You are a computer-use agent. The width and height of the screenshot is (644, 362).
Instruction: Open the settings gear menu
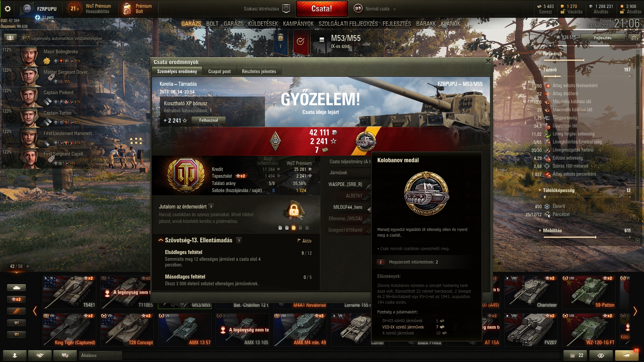8,9
